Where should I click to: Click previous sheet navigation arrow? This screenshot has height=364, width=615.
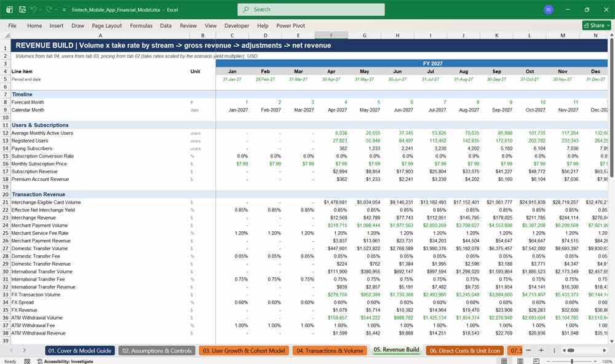point(11,350)
